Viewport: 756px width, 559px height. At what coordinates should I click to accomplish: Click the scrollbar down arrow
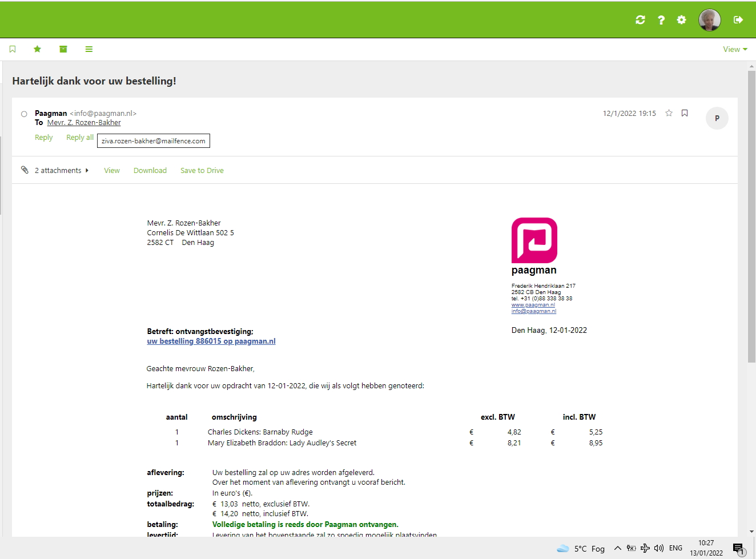(751, 532)
